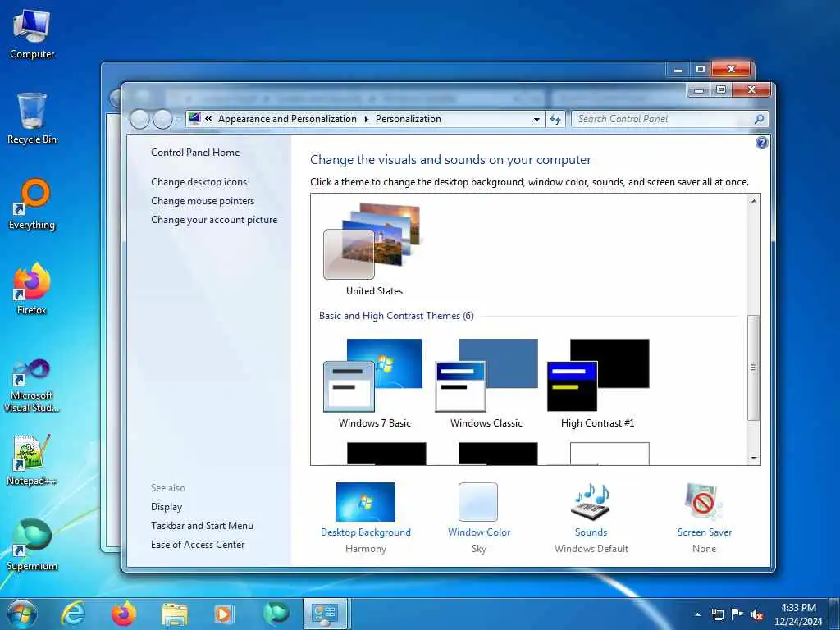840x630 pixels.
Task: Click the Screen Saver text link
Action: (x=704, y=532)
